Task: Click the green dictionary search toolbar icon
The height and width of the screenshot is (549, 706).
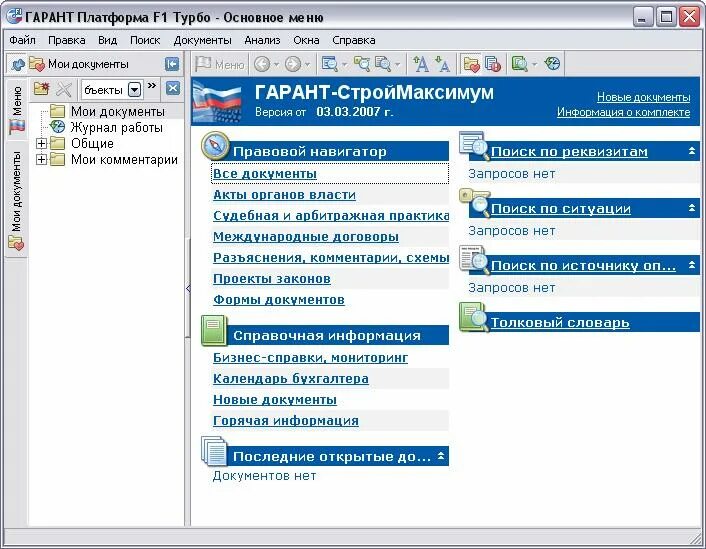Action: click(520, 64)
